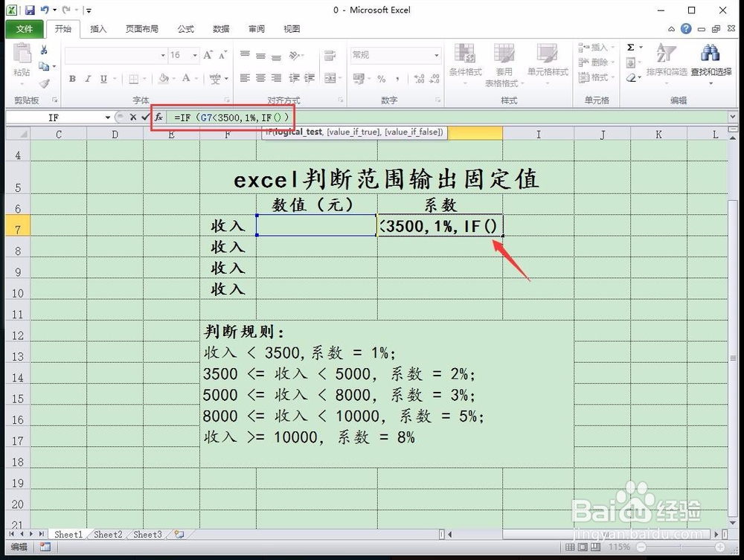Click the Increase Decimal icon
Image resolution: width=744 pixels, height=560 pixels.
pos(419,79)
